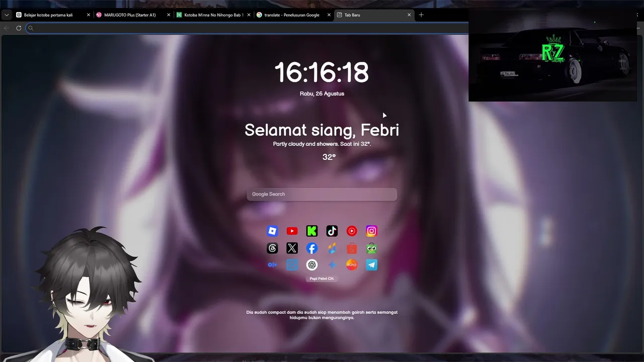Click the 32° temperature reading
Viewport: 644px width, 362px height.
tap(329, 157)
